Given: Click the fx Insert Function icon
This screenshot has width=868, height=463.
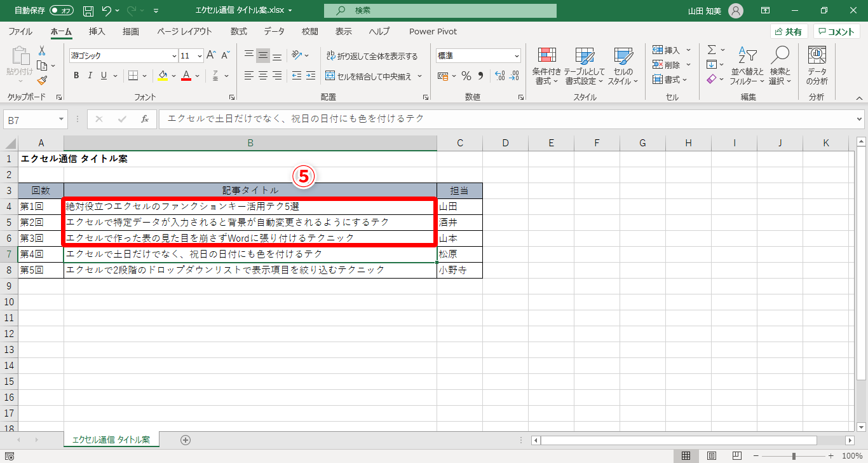Looking at the screenshot, I should click(145, 119).
